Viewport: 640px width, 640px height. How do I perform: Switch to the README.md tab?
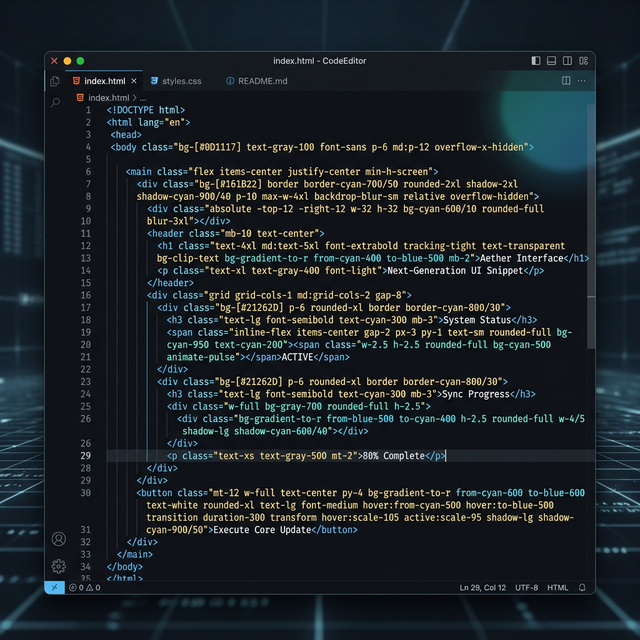point(257,81)
